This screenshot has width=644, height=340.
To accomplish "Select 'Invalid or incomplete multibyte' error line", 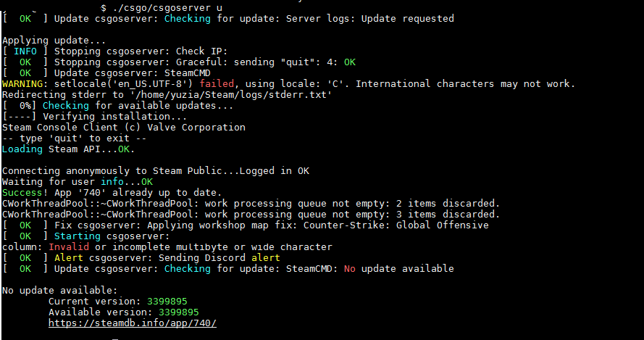I will click(167, 246).
